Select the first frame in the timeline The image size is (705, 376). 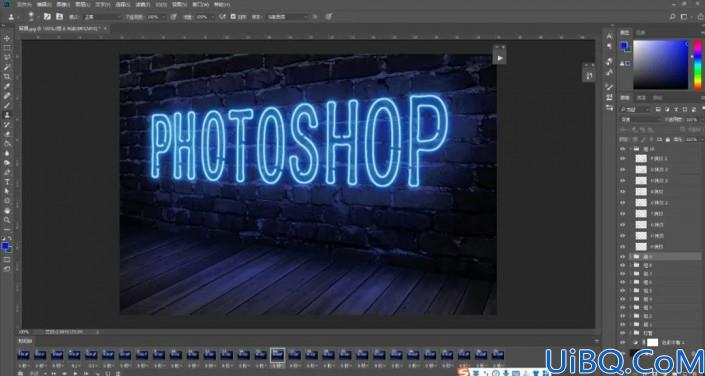23,355
